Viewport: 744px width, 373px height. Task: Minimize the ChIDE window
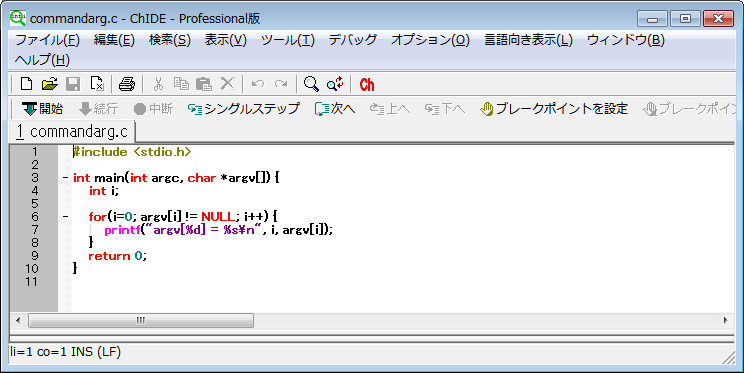652,19
